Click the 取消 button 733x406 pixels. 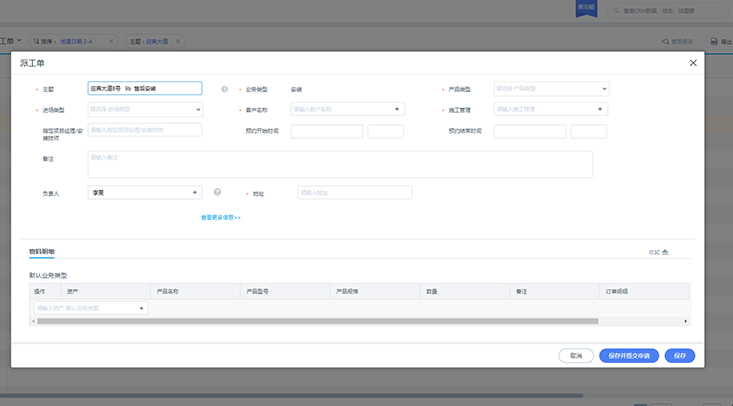pyautogui.click(x=576, y=355)
